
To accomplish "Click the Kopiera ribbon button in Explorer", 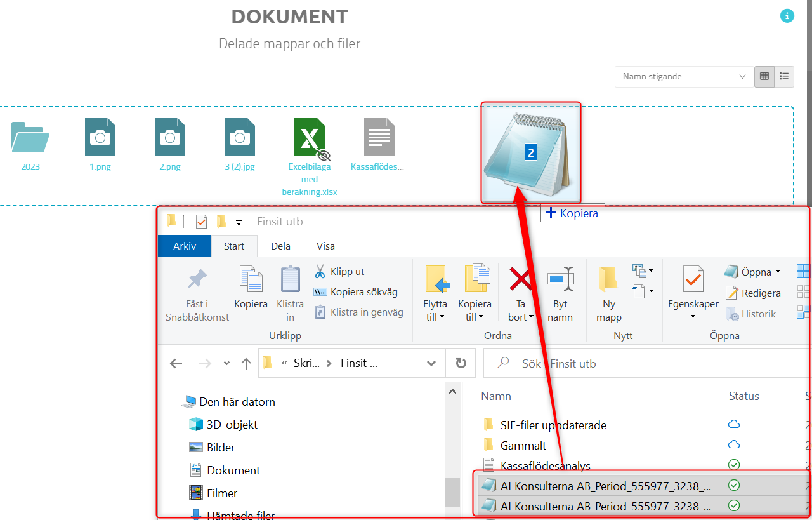I will [251, 289].
